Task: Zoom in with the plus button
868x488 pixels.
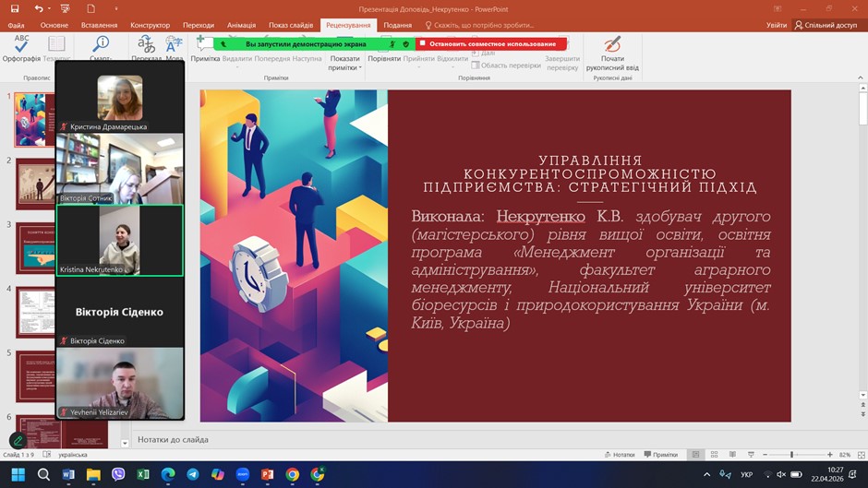Action: pos(830,454)
